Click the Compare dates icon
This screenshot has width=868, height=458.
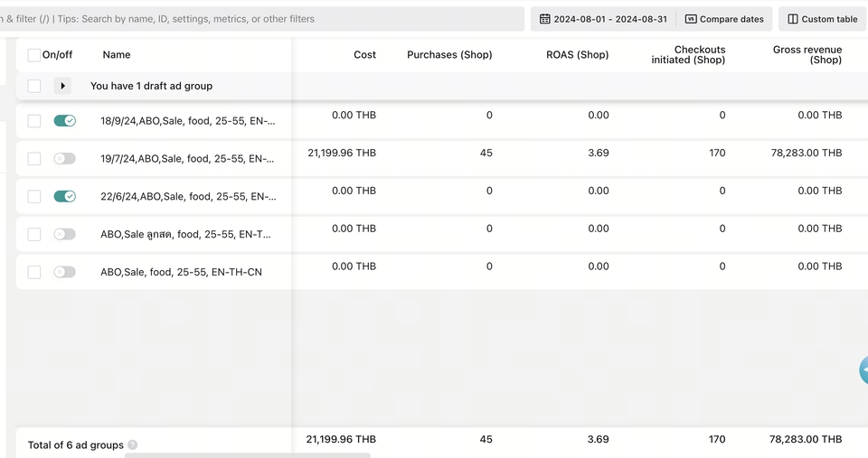691,19
